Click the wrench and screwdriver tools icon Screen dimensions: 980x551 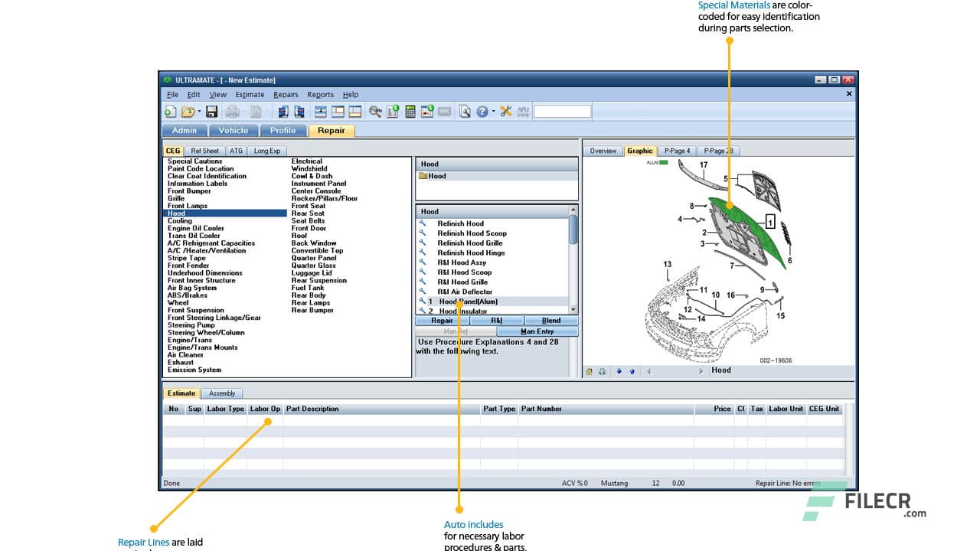[505, 112]
